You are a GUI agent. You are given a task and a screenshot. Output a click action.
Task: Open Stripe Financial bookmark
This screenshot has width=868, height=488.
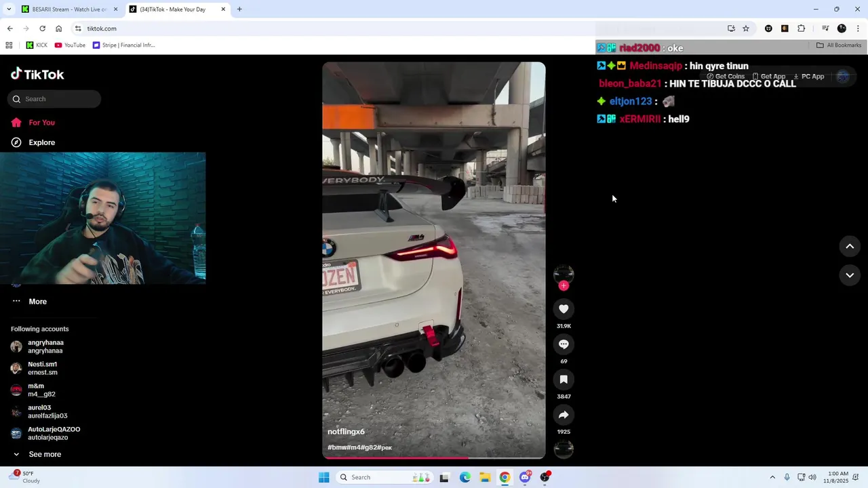[124, 45]
